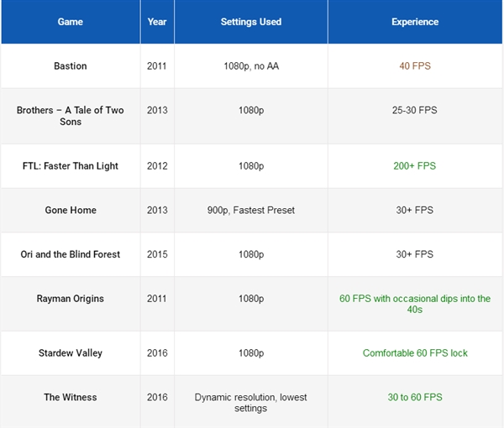The width and height of the screenshot is (504, 428).
Task: Select "Ori and the Blind Forest" title
Action: click(x=71, y=254)
